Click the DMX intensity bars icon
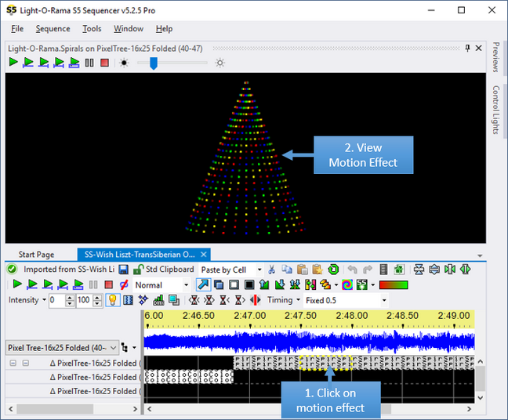Image resolution: width=508 pixels, height=420 pixels. tap(158, 300)
